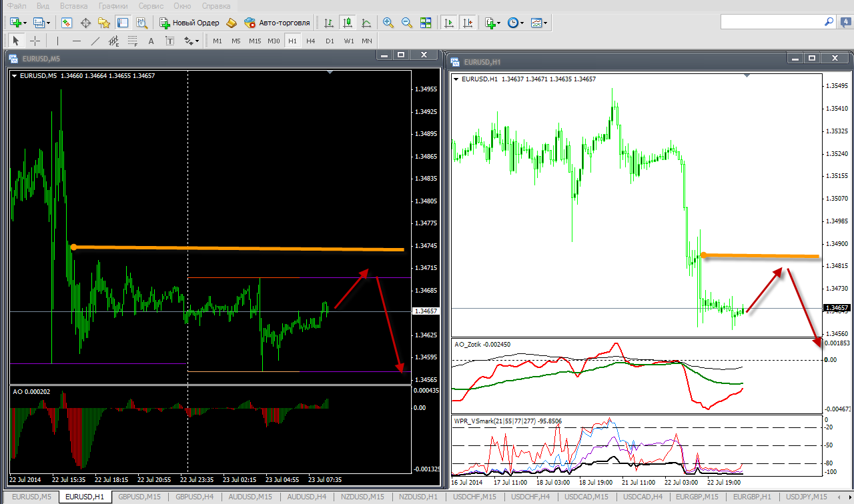Set timeframe to MN
The width and height of the screenshot is (854, 504).
[367, 41]
